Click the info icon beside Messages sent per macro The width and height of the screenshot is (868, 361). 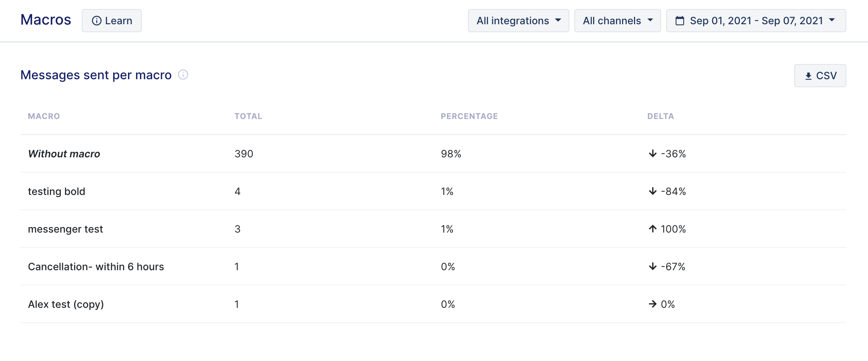[x=183, y=75]
